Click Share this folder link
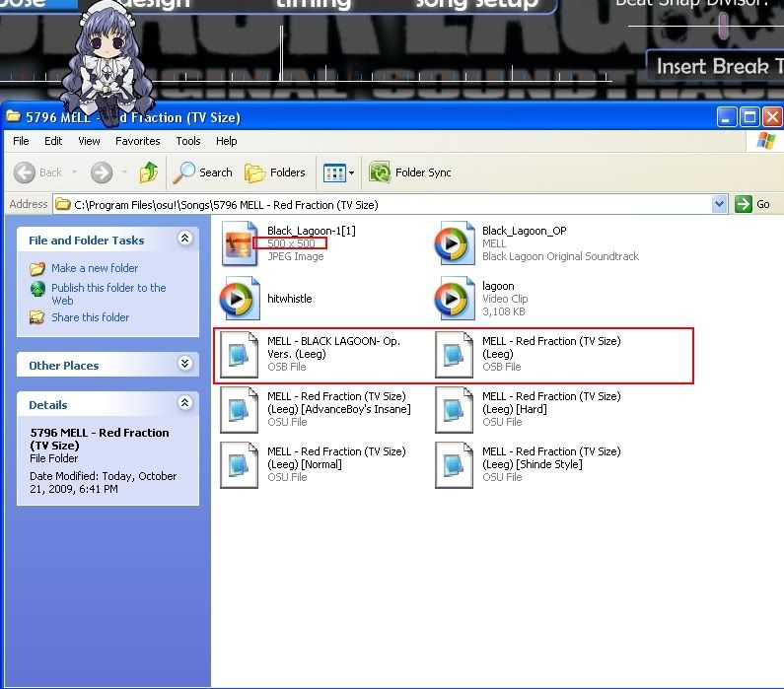784x689 pixels. coord(90,317)
